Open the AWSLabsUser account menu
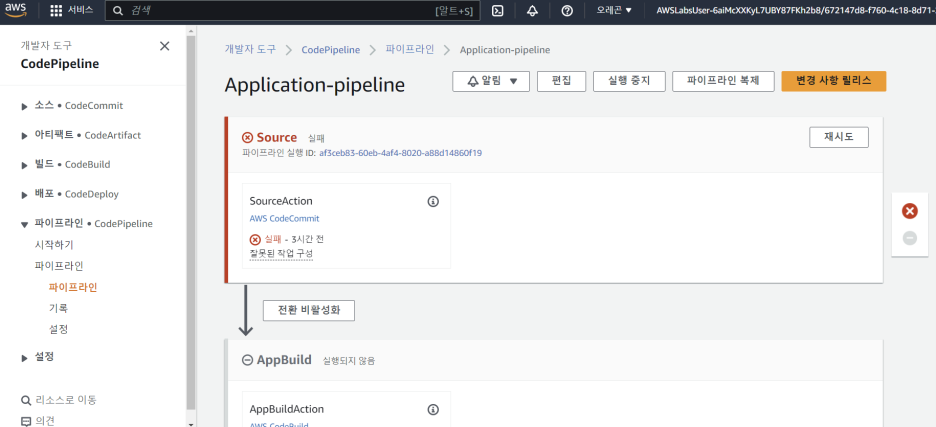Viewport: 936px width, 427px height. coord(795,10)
